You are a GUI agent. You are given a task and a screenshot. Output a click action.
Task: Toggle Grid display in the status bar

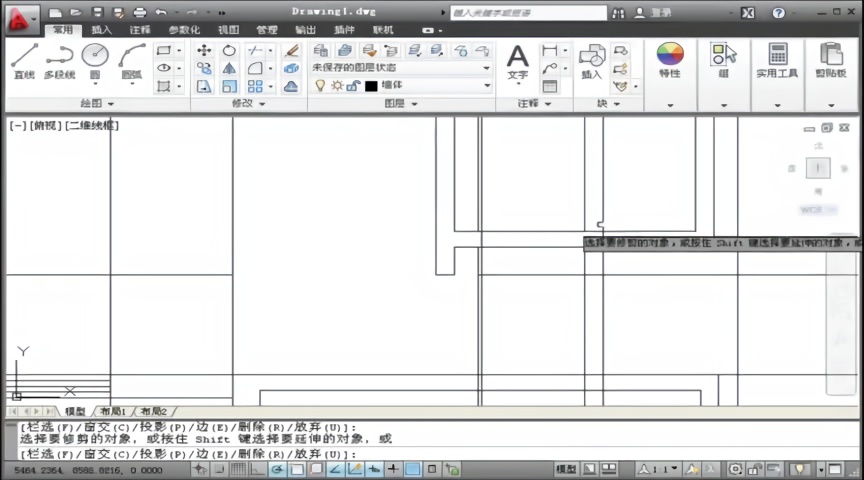(238, 470)
